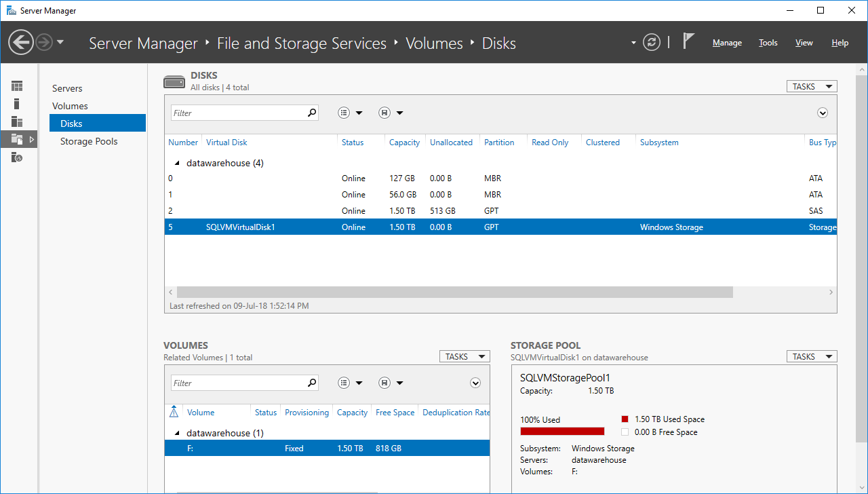Select disk 1 with 56.0 GB capacity
Viewport: 868px width, 494px height.
tap(500, 195)
